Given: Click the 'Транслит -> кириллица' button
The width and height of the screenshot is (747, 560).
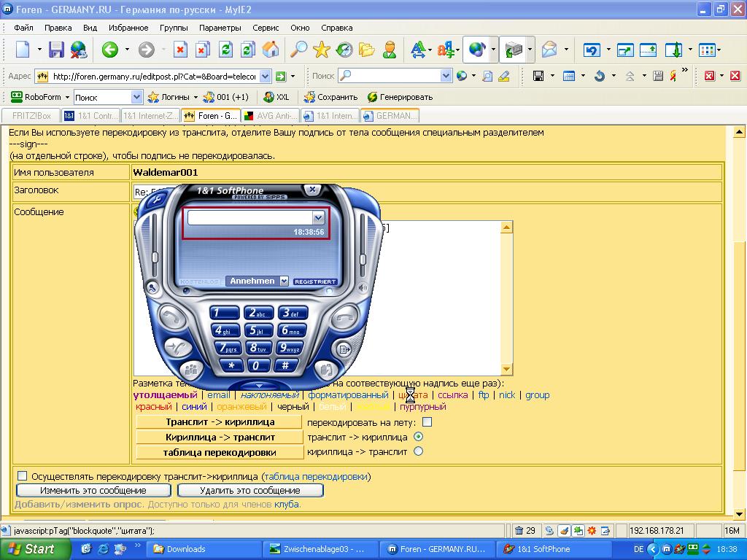Looking at the screenshot, I should point(220,422).
